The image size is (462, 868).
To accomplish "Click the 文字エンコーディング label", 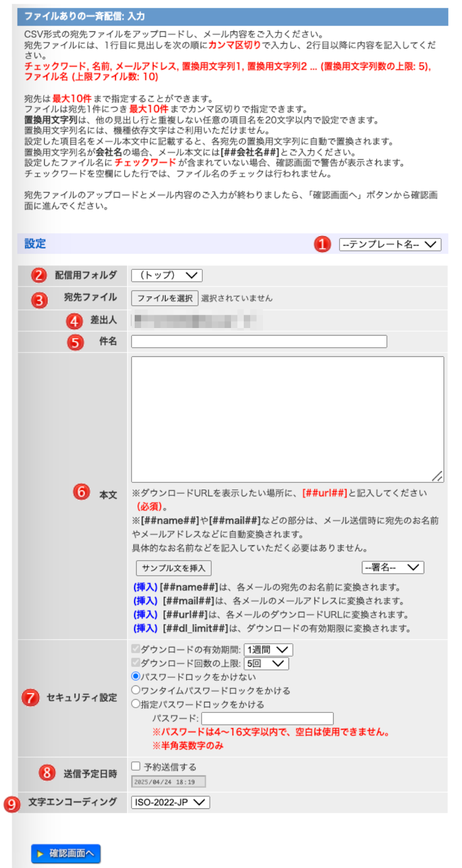I will (x=73, y=802).
